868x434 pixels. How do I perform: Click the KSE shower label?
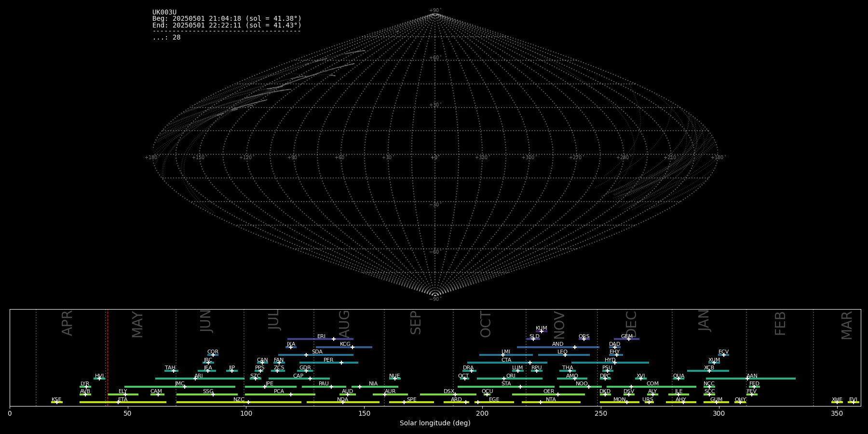(x=56, y=400)
